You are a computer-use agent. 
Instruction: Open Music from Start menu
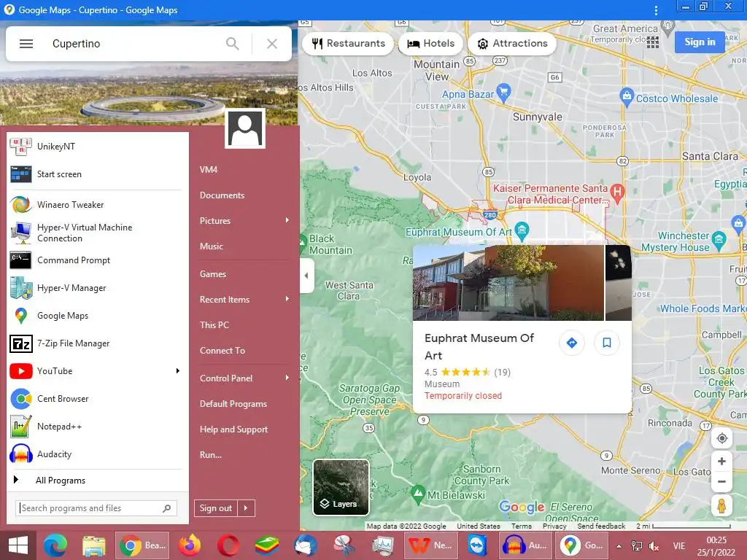[212, 246]
